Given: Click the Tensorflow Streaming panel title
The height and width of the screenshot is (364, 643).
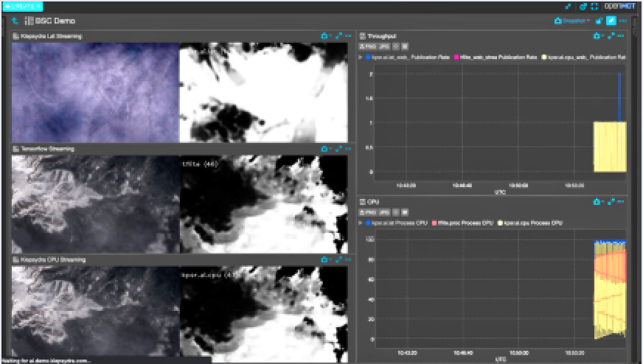Looking at the screenshot, I should [48, 149].
